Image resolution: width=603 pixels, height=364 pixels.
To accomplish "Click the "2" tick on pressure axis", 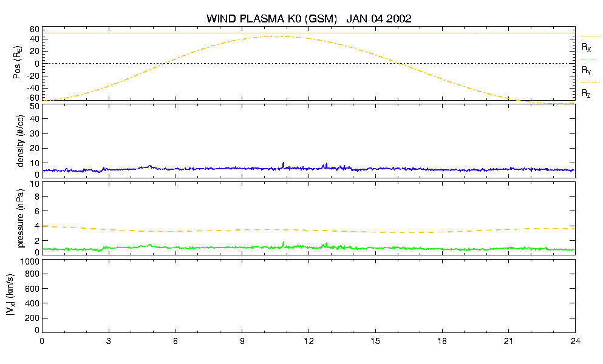I will [37, 241].
